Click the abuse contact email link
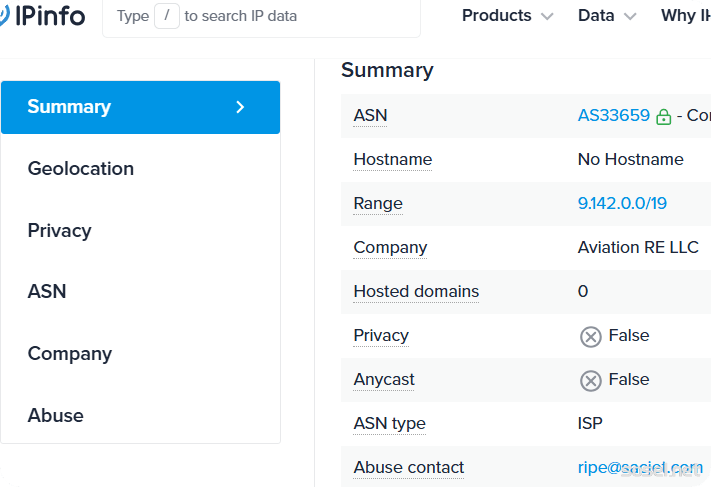711x487 pixels. (640, 467)
